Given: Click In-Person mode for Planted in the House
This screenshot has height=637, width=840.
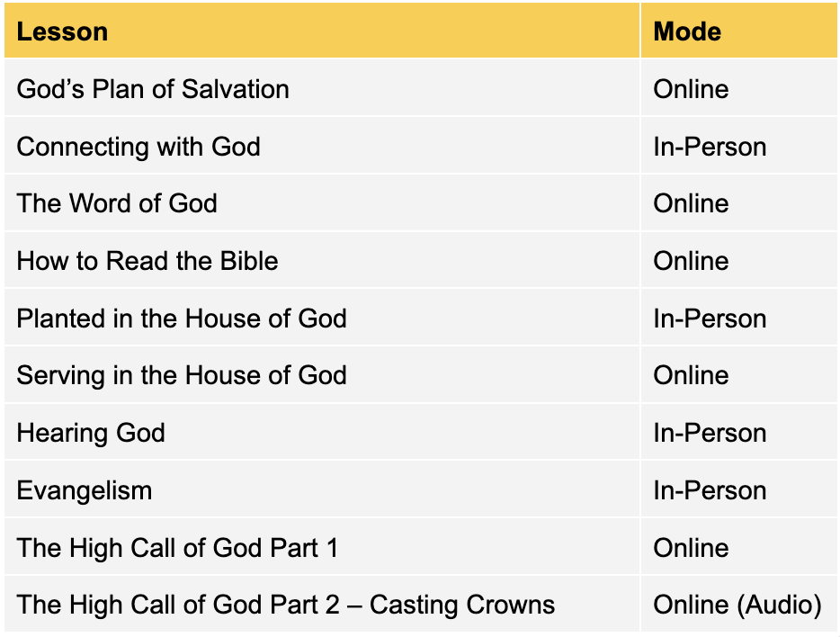Looking at the screenshot, I should pyautogui.click(x=710, y=318).
